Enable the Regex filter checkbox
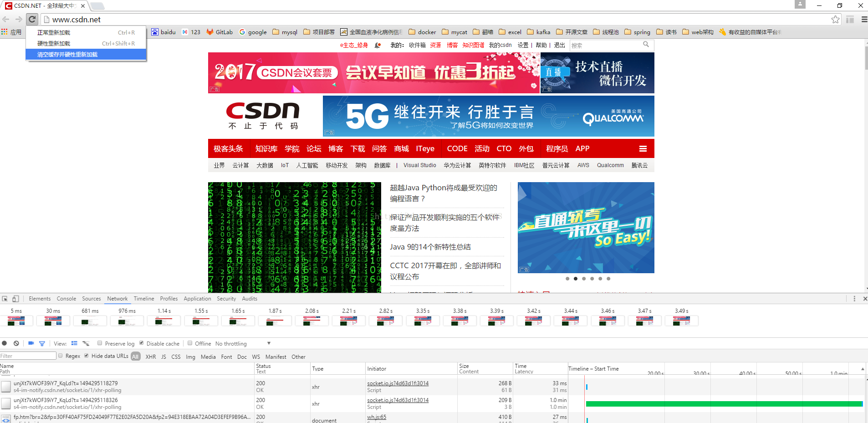 click(61, 356)
